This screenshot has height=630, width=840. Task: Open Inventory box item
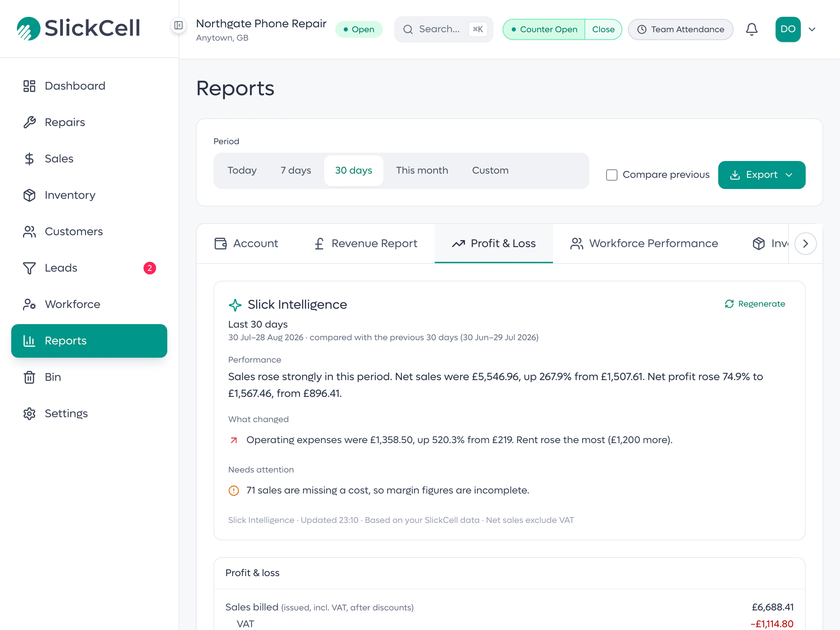89,195
